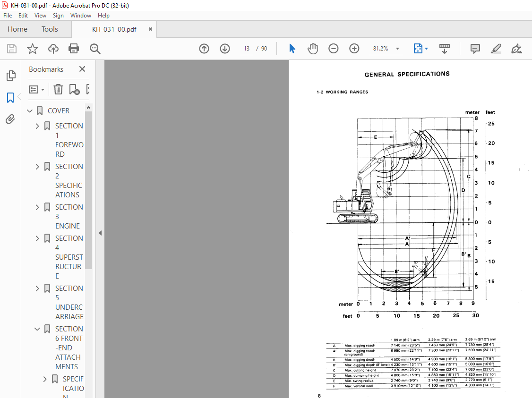Image resolution: width=532 pixels, height=398 pixels.
Task: Go to SECTION 1 FOREWORD bookmark
Action: pos(69,140)
